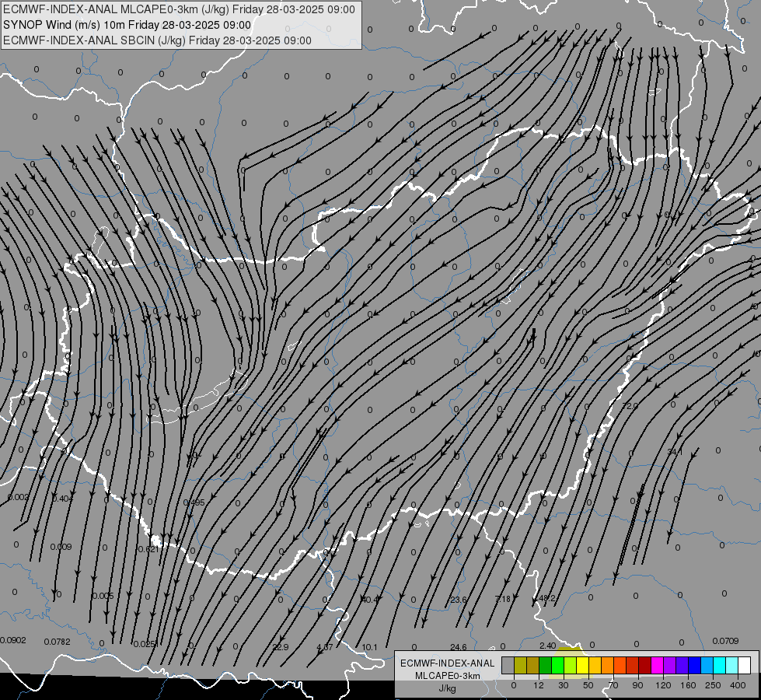This screenshot has height=700, width=761.
Task: Click legend tick label '250'
Action: pyautogui.click(x=713, y=685)
